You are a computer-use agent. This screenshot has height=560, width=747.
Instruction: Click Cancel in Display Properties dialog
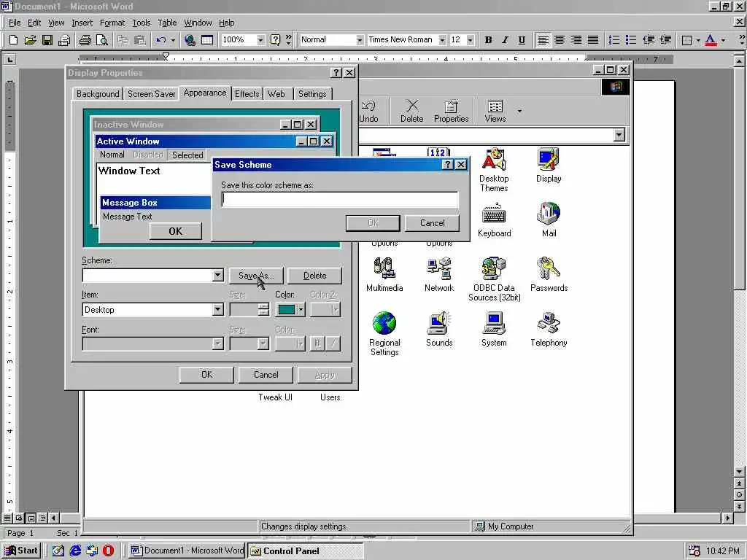tap(266, 375)
